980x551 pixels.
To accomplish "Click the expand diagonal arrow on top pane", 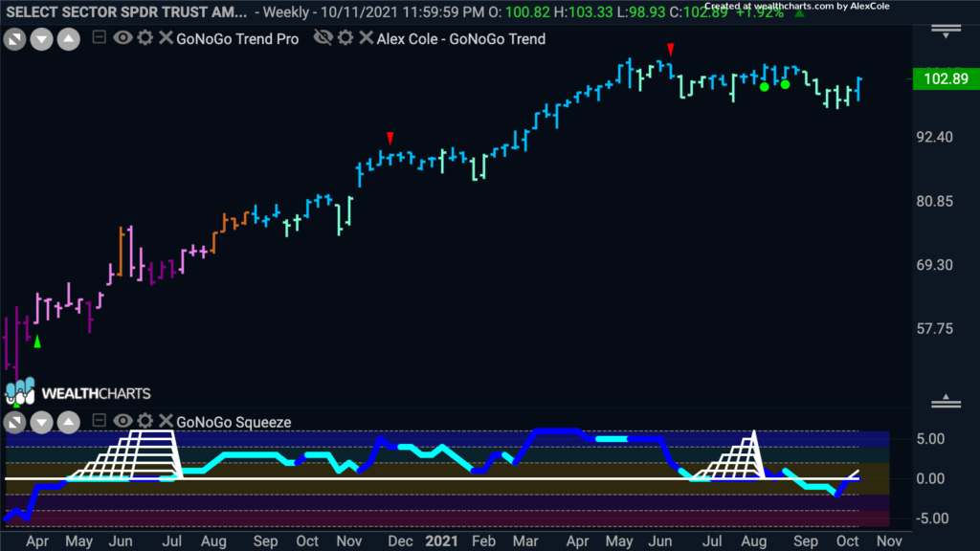I will pyautogui.click(x=15, y=40).
